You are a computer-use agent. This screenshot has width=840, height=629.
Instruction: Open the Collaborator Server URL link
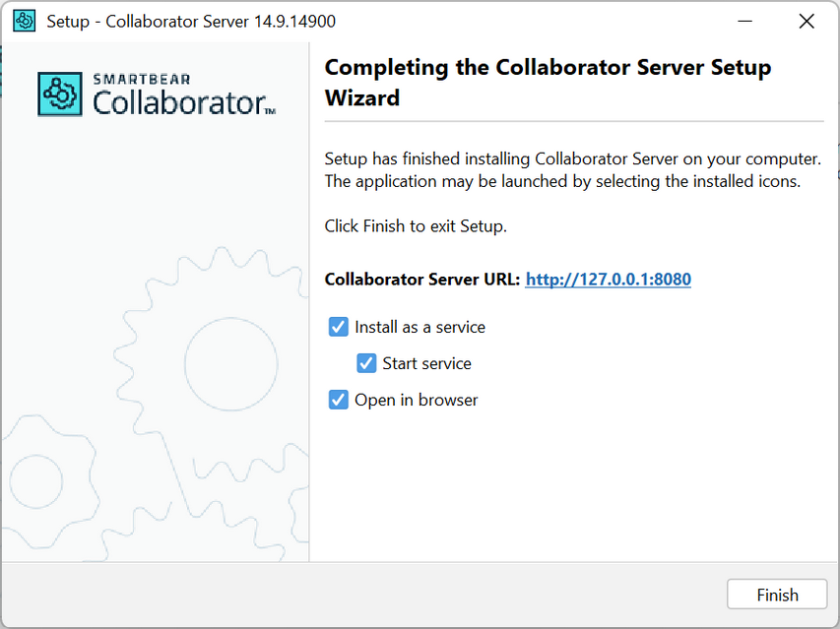[608, 279]
